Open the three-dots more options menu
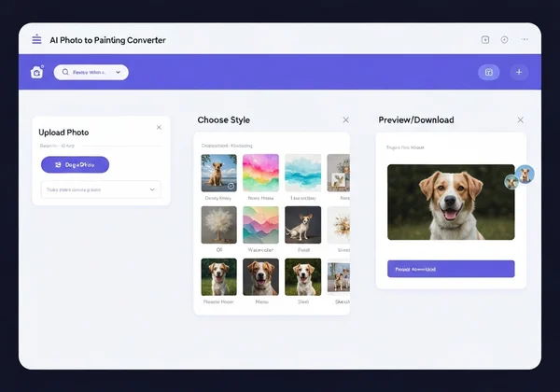 [x=525, y=39]
